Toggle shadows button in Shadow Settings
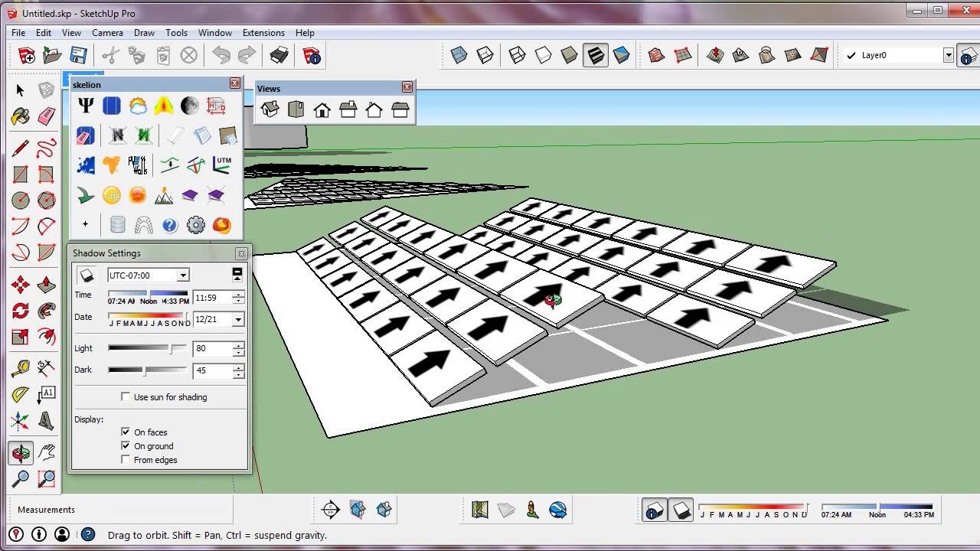The width and height of the screenshot is (980, 551). [87, 275]
